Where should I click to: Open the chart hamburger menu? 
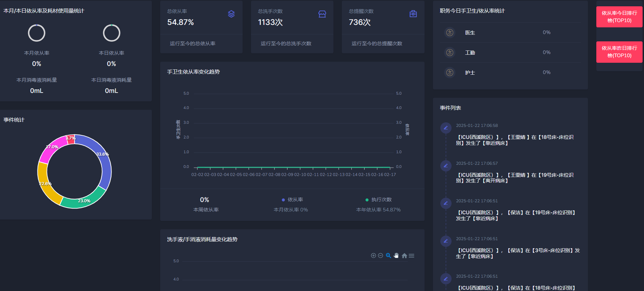pyautogui.click(x=412, y=256)
